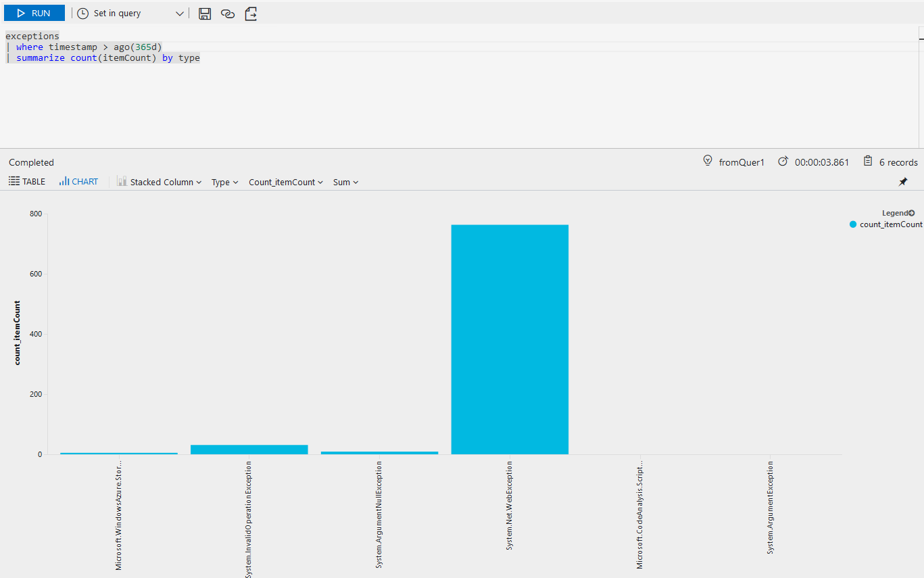924x578 pixels.
Task: Pin the chart with the pin icon
Action: pos(903,182)
